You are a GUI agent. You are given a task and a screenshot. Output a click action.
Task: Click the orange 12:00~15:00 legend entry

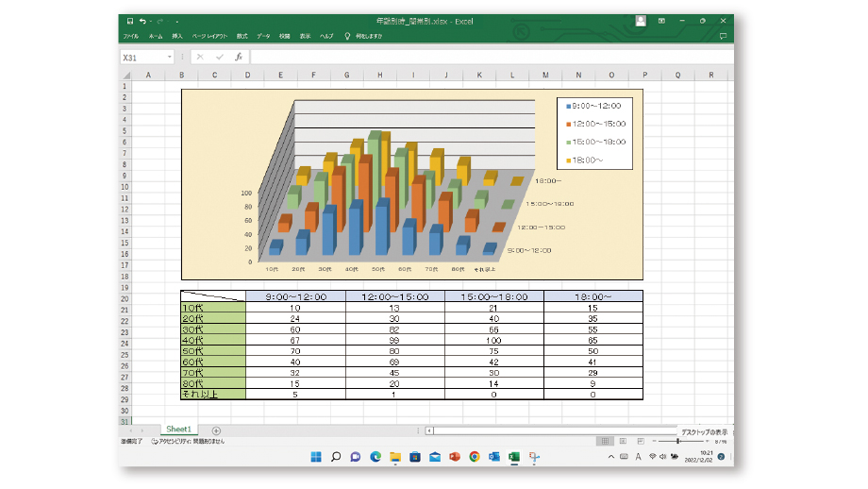595,124
